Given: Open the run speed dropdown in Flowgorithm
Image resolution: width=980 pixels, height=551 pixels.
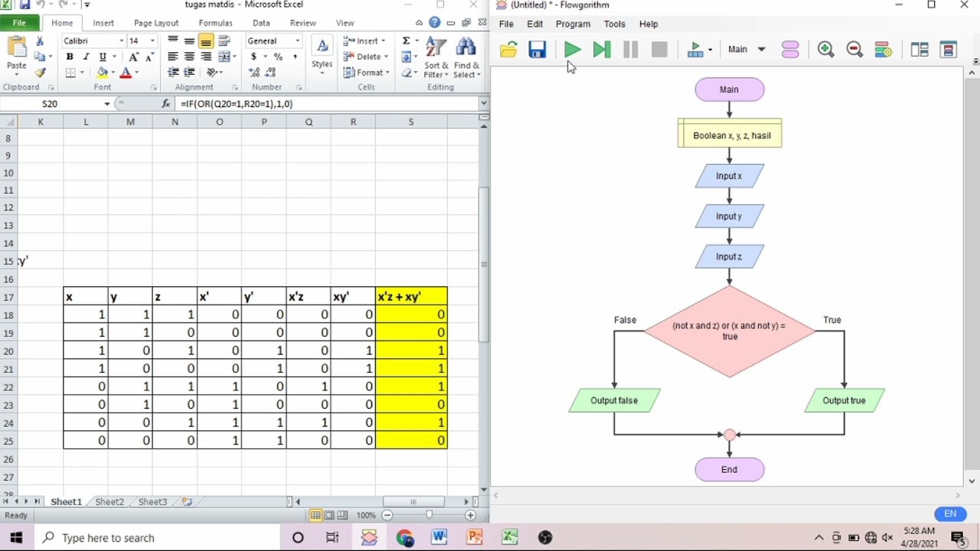Looking at the screenshot, I should point(700,50).
